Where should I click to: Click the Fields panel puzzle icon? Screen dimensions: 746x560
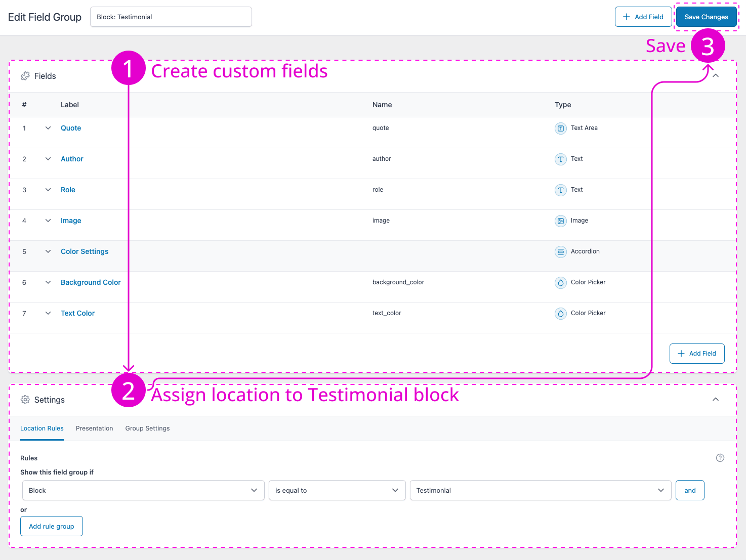pos(25,75)
